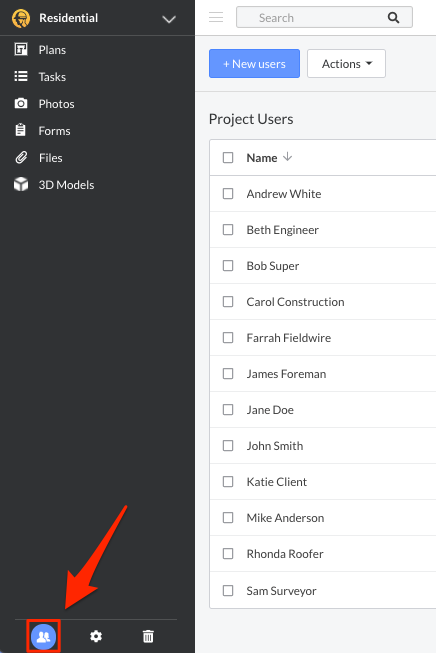Check the Andrew White checkbox

coord(228,194)
